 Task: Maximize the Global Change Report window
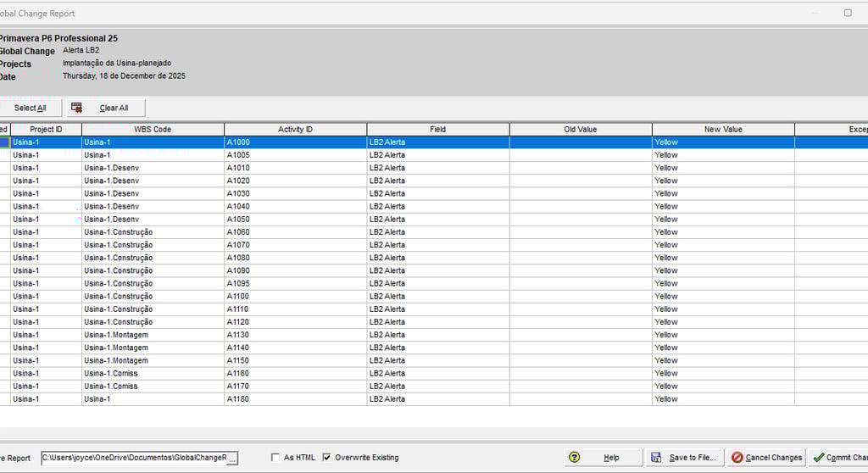tap(848, 13)
